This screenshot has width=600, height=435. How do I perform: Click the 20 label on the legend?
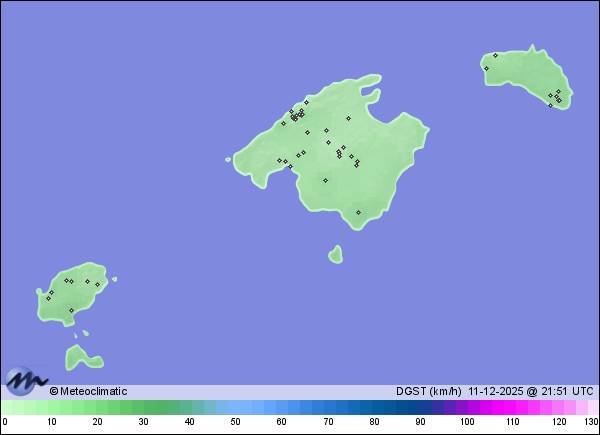point(97,422)
